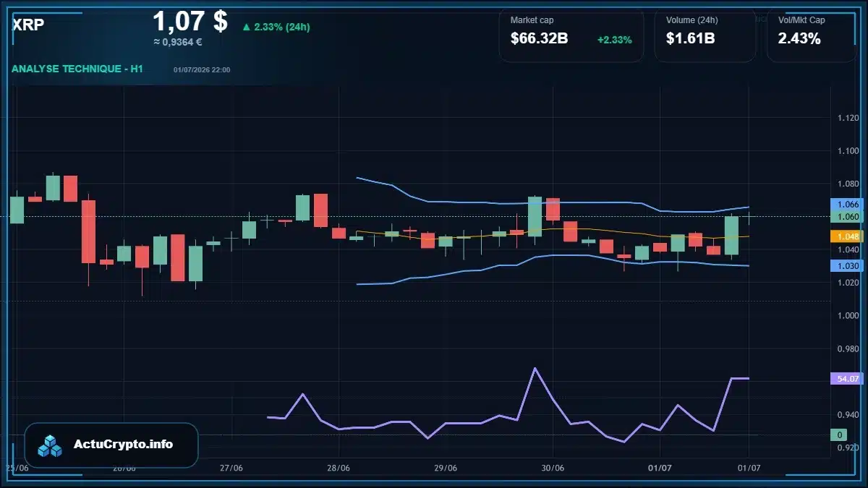The width and height of the screenshot is (868, 488).
Task: Click the ≈ 0,9364 € conversion text
Action: tap(178, 42)
